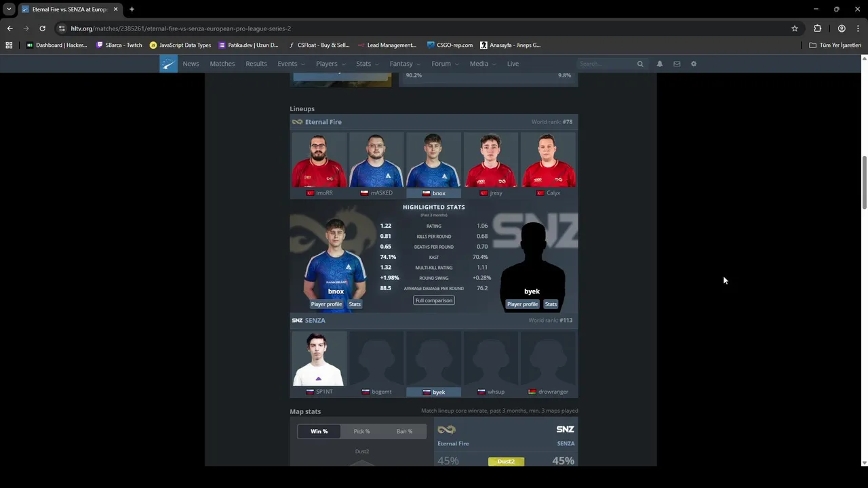868x488 pixels.
Task: Go back with the browser back arrow
Action: click(x=9, y=28)
